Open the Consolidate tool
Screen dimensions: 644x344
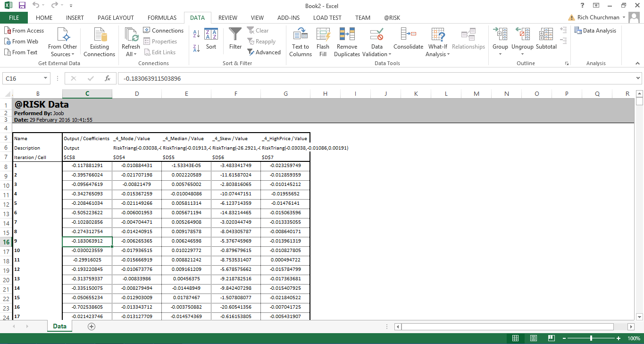click(408, 39)
